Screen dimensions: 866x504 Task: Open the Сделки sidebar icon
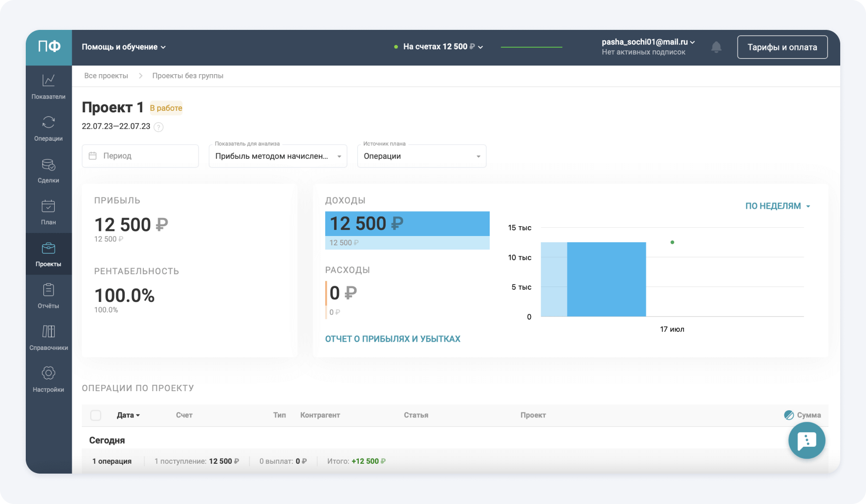click(48, 170)
